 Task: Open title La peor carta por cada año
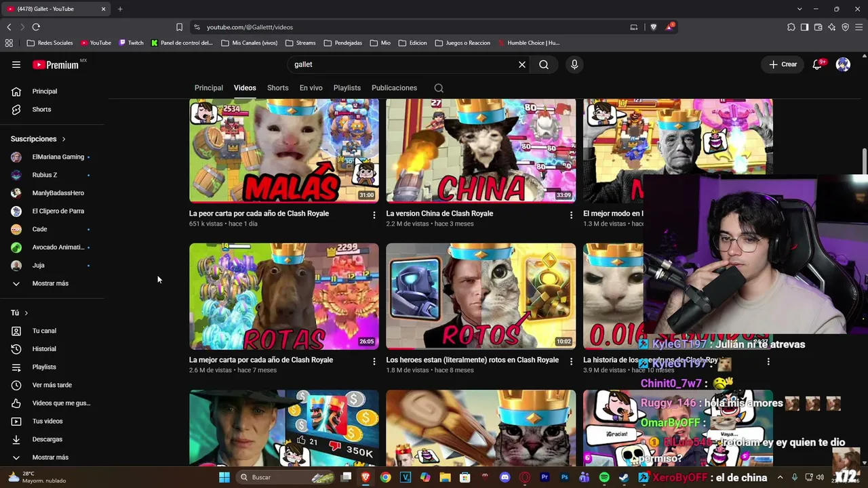click(259, 213)
